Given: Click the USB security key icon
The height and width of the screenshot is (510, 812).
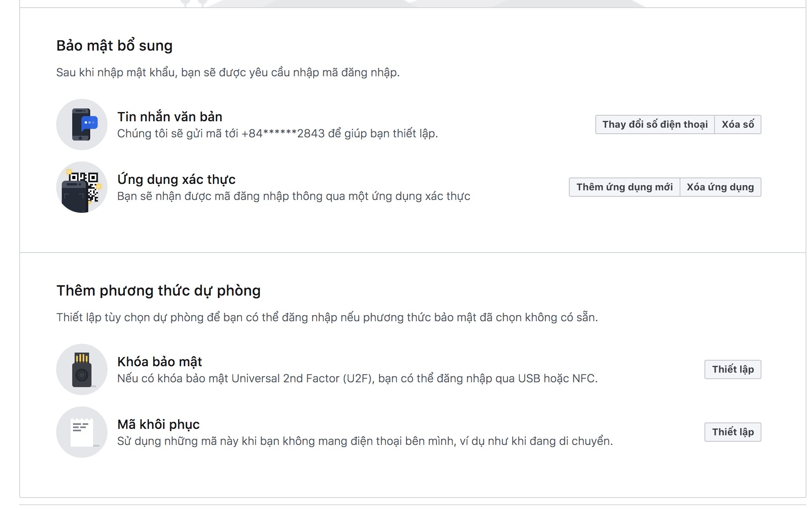Looking at the screenshot, I should pyautogui.click(x=81, y=369).
